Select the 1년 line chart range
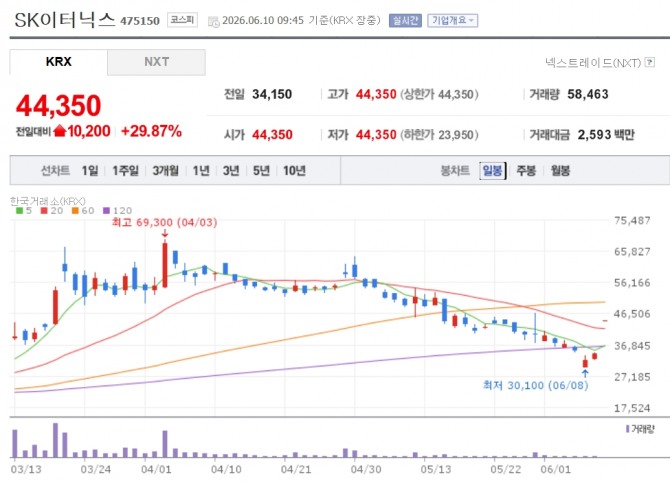The width and height of the screenshot is (670, 483). point(201,171)
